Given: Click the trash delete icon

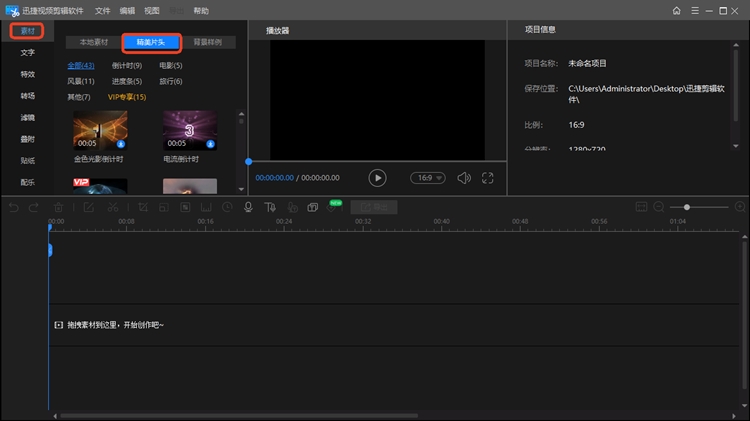Looking at the screenshot, I should 58,207.
